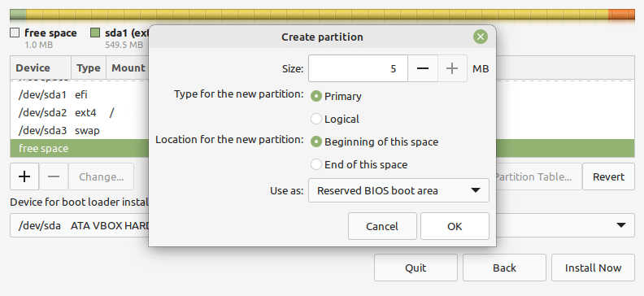Click the sda1 green legend swatch
The height and width of the screenshot is (296, 644).
(95, 33)
